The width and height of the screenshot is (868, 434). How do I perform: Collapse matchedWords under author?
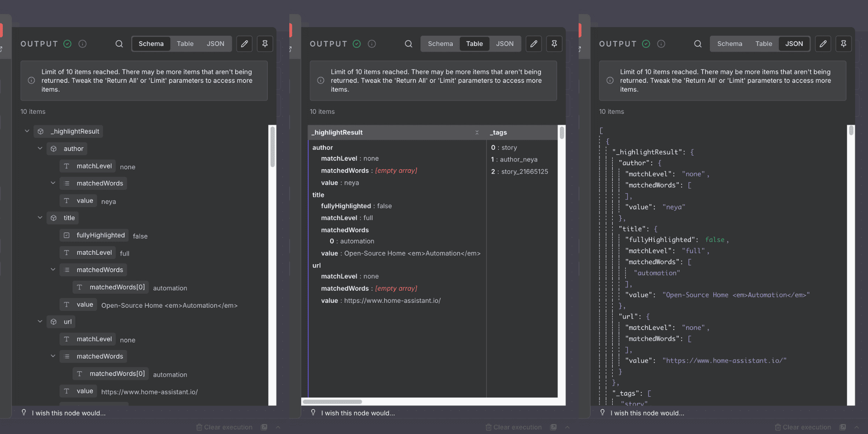(53, 183)
